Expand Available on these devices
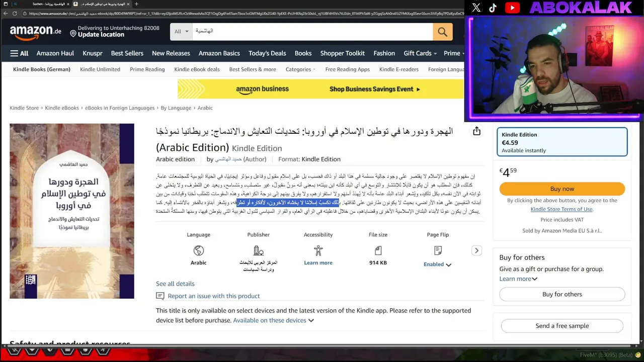644x362 pixels. tap(273, 320)
